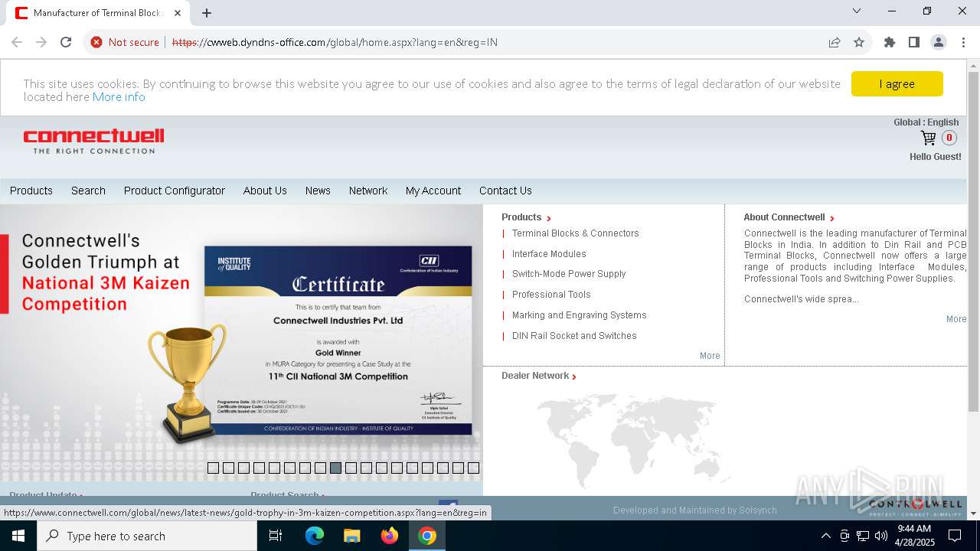Launch Firefox from taskbar
The image size is (980, 551).
coord(390,536)
